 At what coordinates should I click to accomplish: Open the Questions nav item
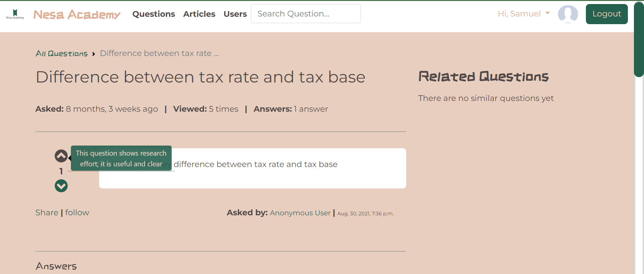(x=154, y=14)
